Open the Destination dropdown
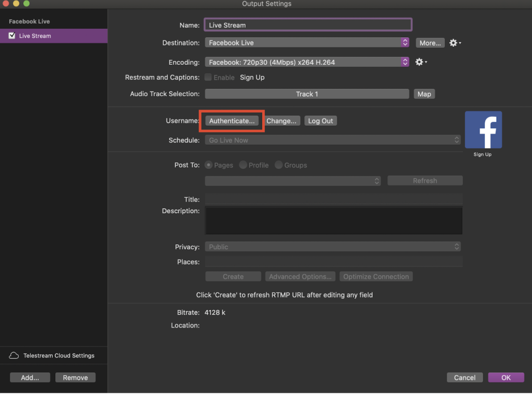This screenshot has height=394, width=532. click(307, 43)
